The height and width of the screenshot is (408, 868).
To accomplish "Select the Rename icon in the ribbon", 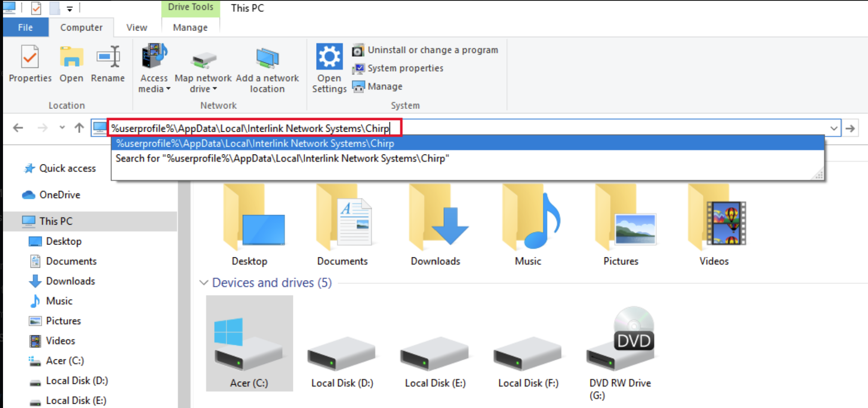I will tap(108, 57).
